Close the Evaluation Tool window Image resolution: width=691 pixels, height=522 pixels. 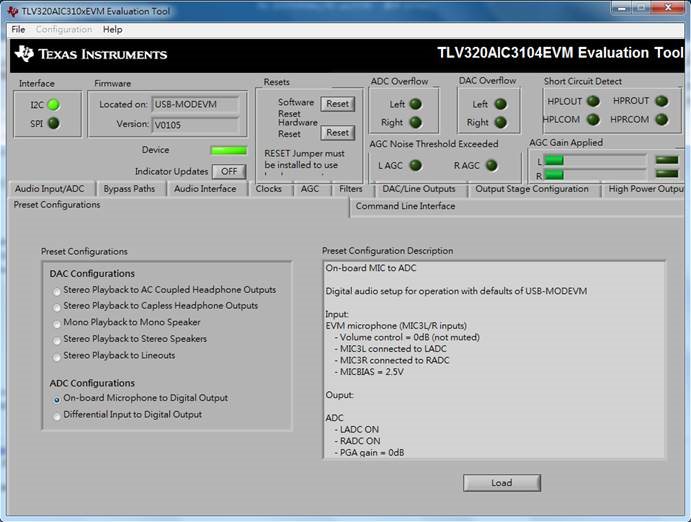[x=669, y=7]
